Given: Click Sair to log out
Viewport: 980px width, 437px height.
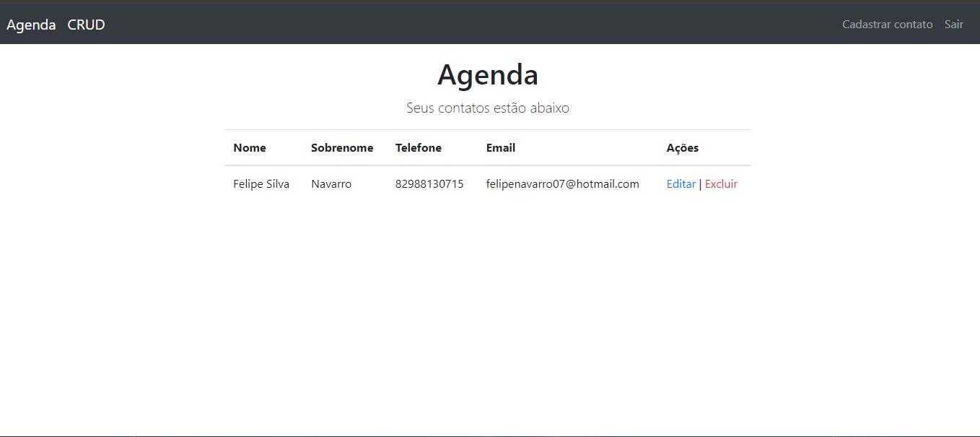Looking at the screenshot, I should tap(953, 24).
